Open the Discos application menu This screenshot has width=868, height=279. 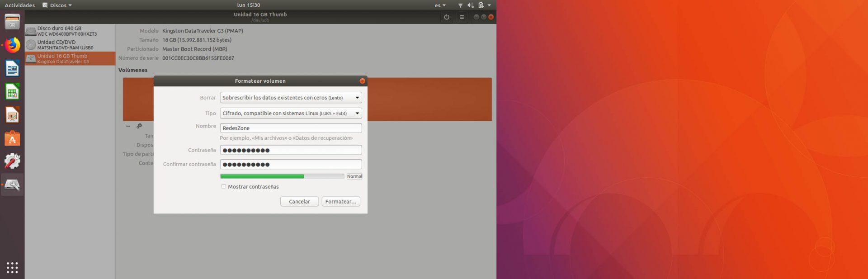point(57,5)
